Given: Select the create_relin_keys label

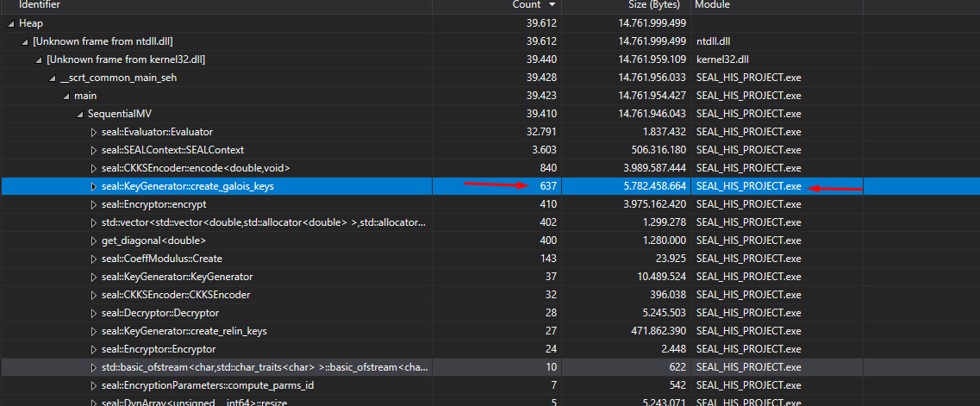Looking at the screenshot, I should click(x=184, y=331).
